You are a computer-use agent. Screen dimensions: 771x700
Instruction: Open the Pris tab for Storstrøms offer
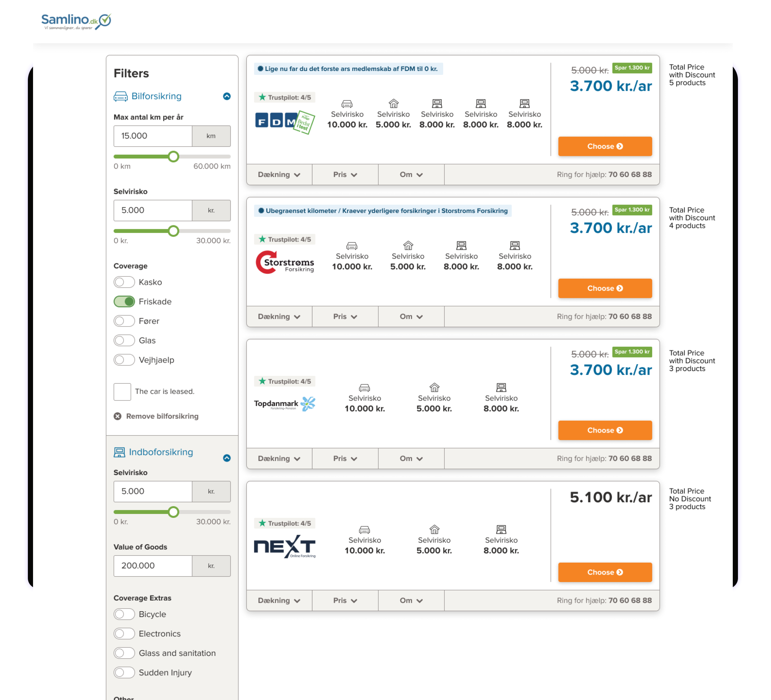click(x=345, y=317)
